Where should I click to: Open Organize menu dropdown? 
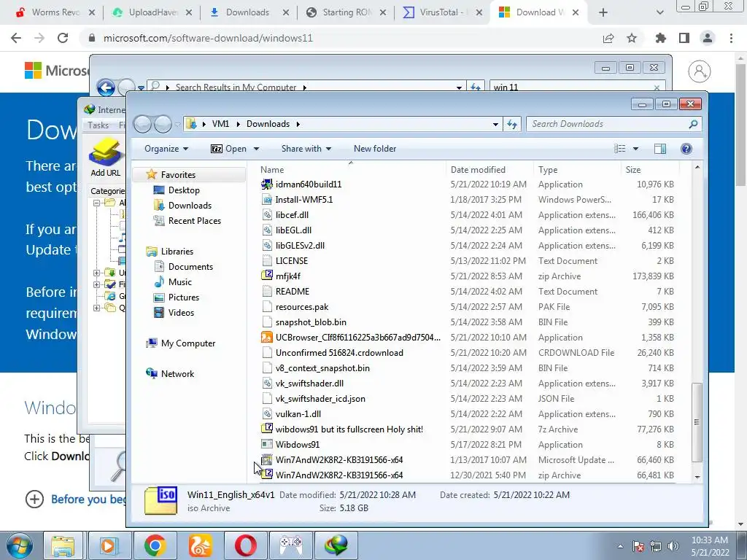pyautogui.click(x=166, y=149)
